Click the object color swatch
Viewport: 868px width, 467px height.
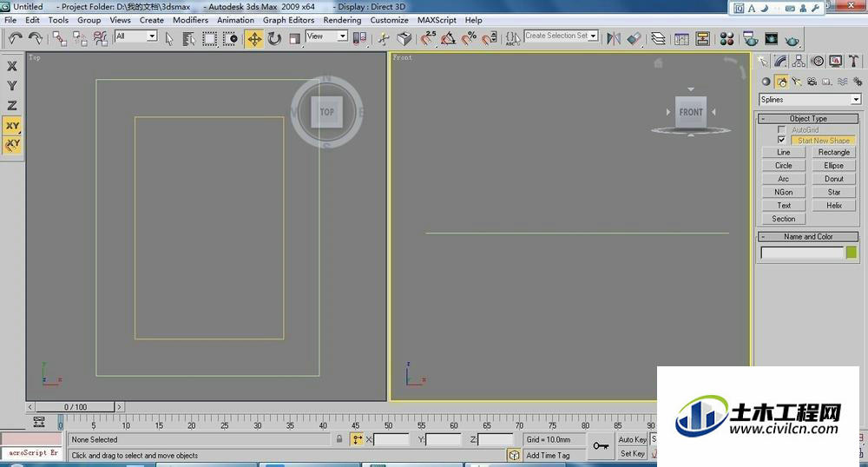pyautogui.click(x=852, y=253)
